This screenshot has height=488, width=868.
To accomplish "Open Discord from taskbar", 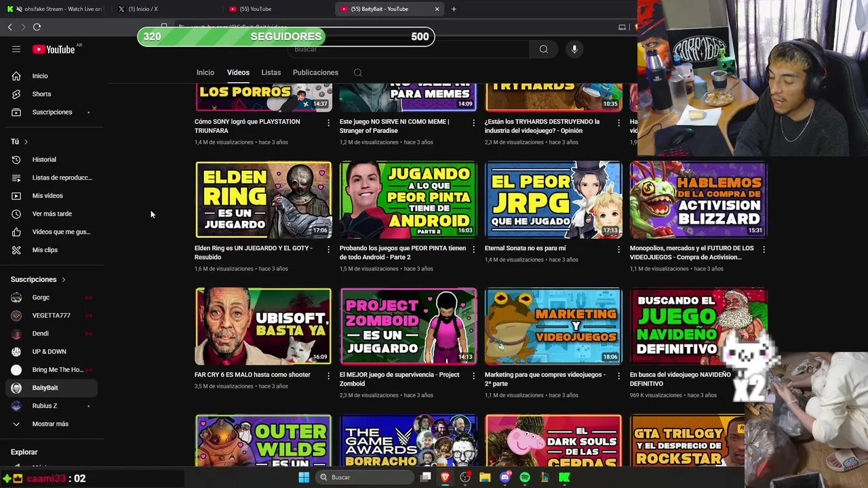I will (x=505, y=477).
